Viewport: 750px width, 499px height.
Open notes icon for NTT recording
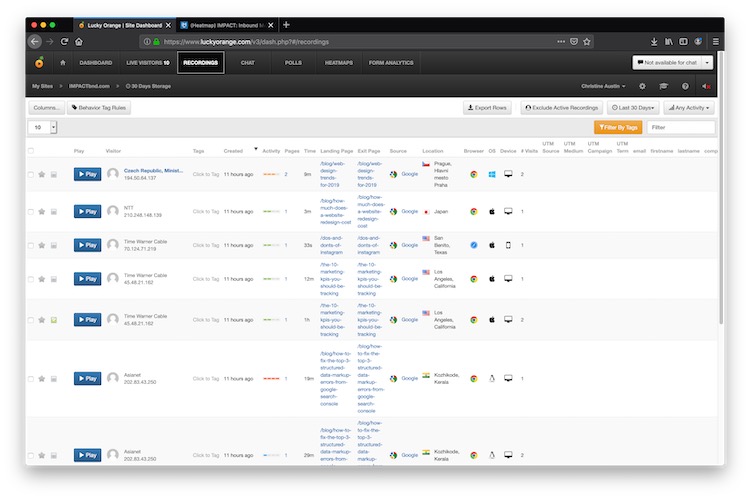tap(54, 211)
